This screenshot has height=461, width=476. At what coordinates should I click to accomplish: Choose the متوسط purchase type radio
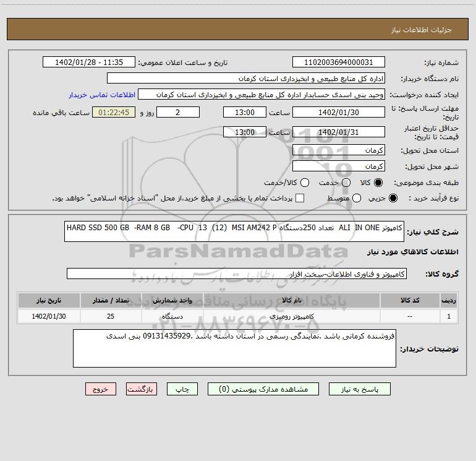point(357,198)
